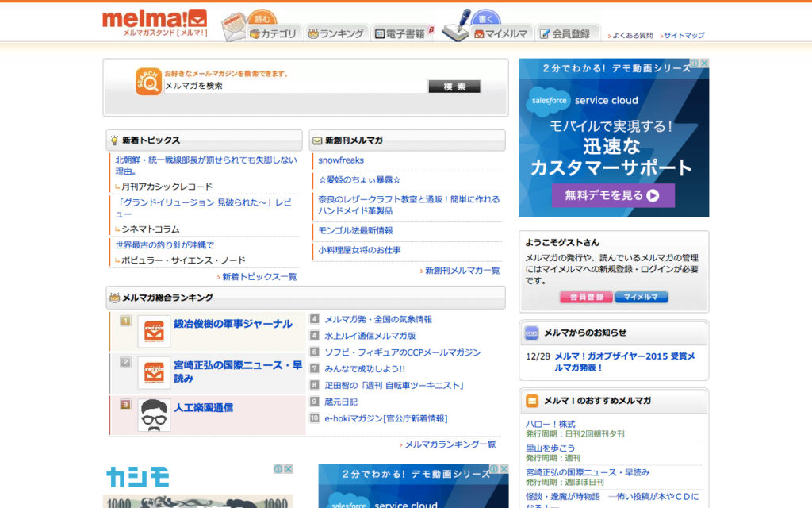
Task: Click the 検索 search button
Action: point(454,87)
